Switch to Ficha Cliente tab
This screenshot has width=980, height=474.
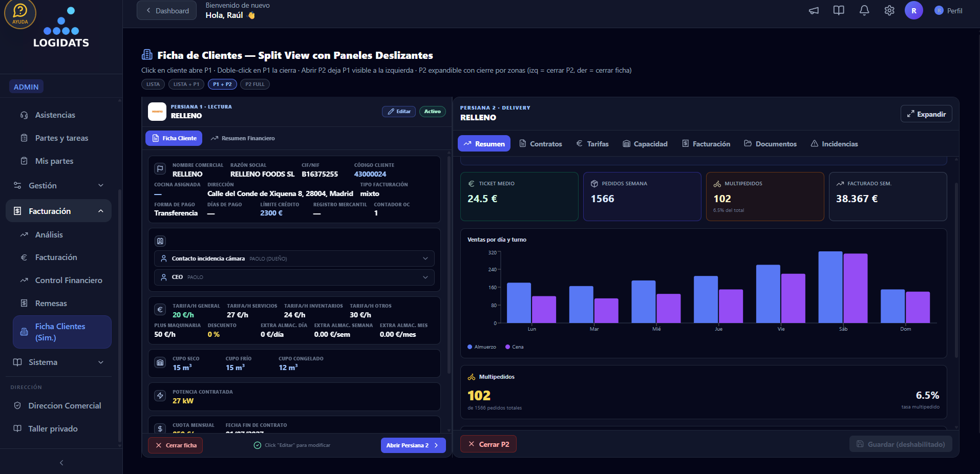click(174, 138)
